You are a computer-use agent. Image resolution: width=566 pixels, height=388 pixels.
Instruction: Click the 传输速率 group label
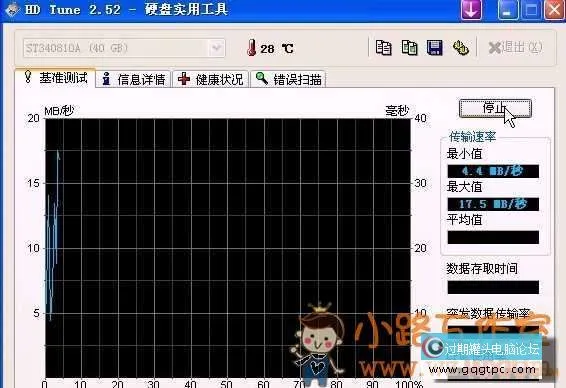pos(472,136)
